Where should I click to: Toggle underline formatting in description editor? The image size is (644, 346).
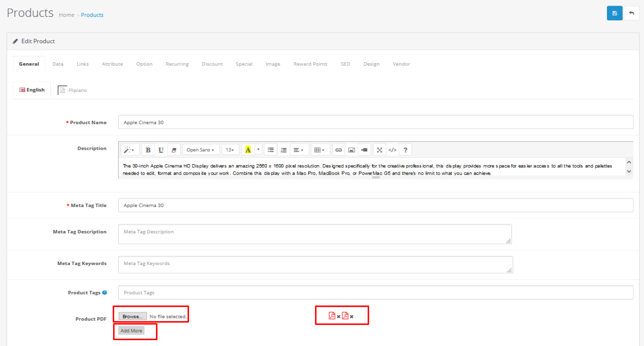[161, 150]
